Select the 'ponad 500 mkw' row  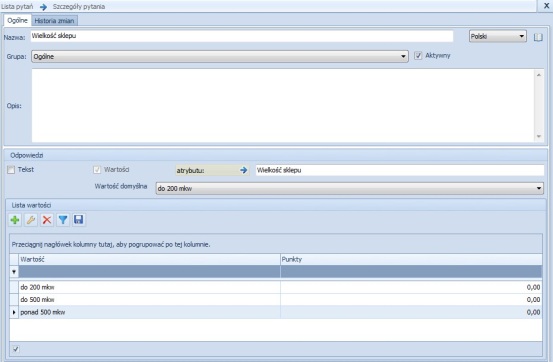pos(276,312)
